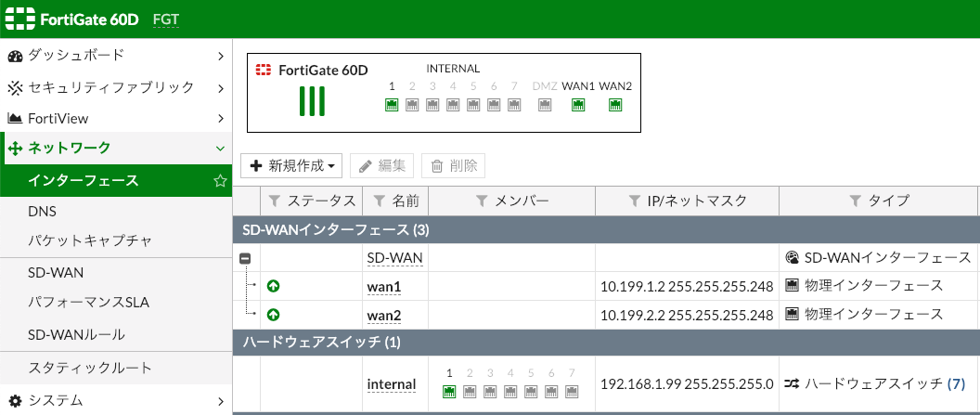Click member port 7 icon in internal row
Screen dimensions: 980x415
[x=572, y=392]
